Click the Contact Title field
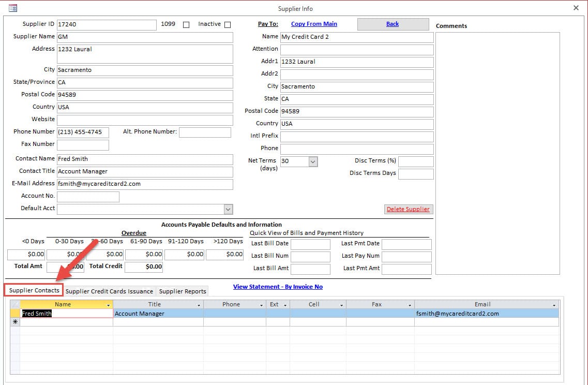588x385 pixels. (x=145, y=172)
